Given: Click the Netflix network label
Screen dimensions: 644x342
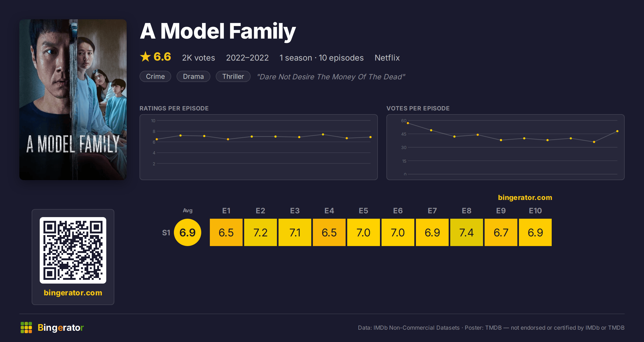Looking at the screenshot, I should [387, 58].
